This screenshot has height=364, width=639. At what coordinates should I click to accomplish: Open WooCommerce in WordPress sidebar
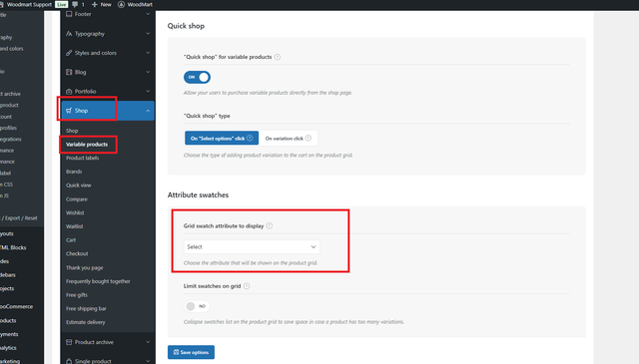[x=16, y=306]
